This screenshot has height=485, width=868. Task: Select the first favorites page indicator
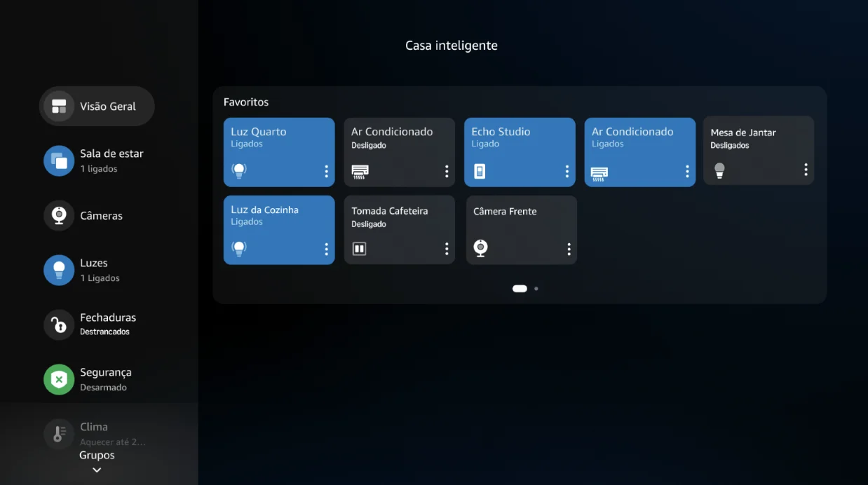[520, 289]
